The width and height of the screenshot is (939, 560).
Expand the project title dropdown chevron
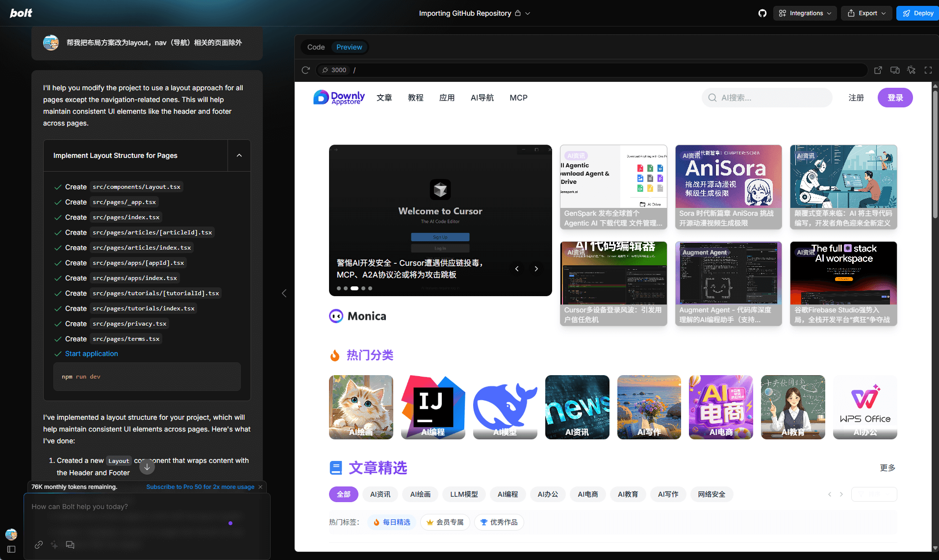point(528,13)
